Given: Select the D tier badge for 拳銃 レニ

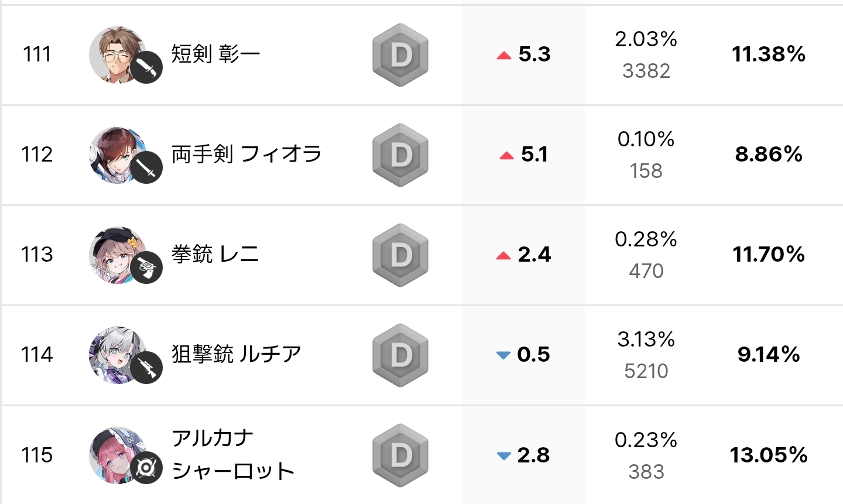Looking at the screenshot, I should click(x=400, y=255).
